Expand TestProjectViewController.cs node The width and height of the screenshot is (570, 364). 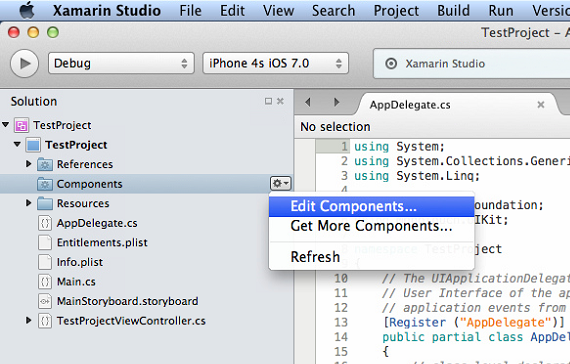[28, 320]
